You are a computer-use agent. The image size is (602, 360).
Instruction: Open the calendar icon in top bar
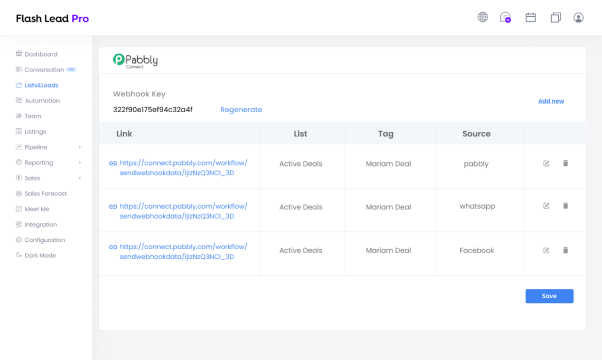tap(531, 17)
